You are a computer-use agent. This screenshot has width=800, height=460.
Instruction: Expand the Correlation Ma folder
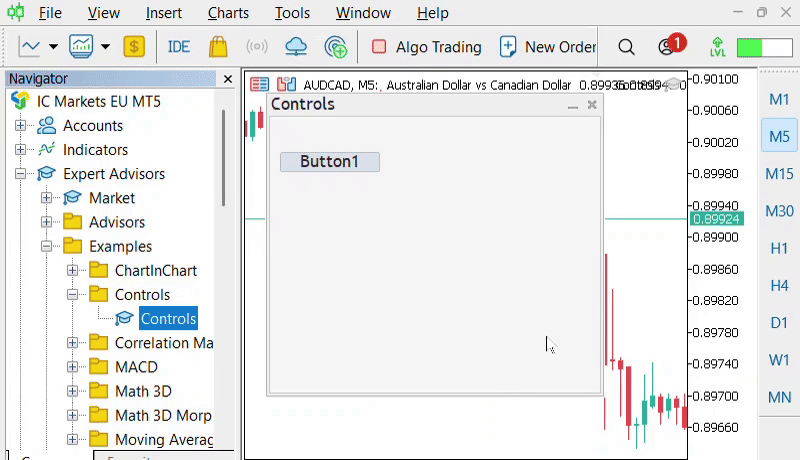[72, 343]
